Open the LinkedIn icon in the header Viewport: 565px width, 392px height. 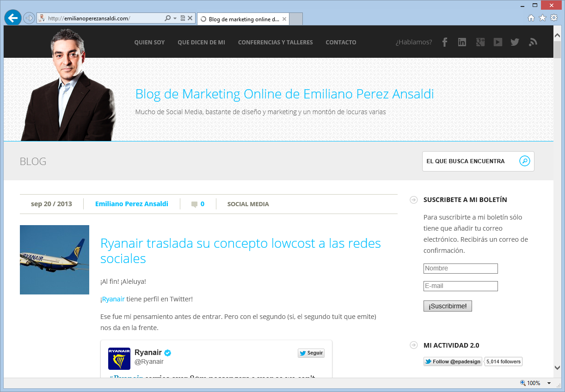pyautogui.click(x=462, y=42)
